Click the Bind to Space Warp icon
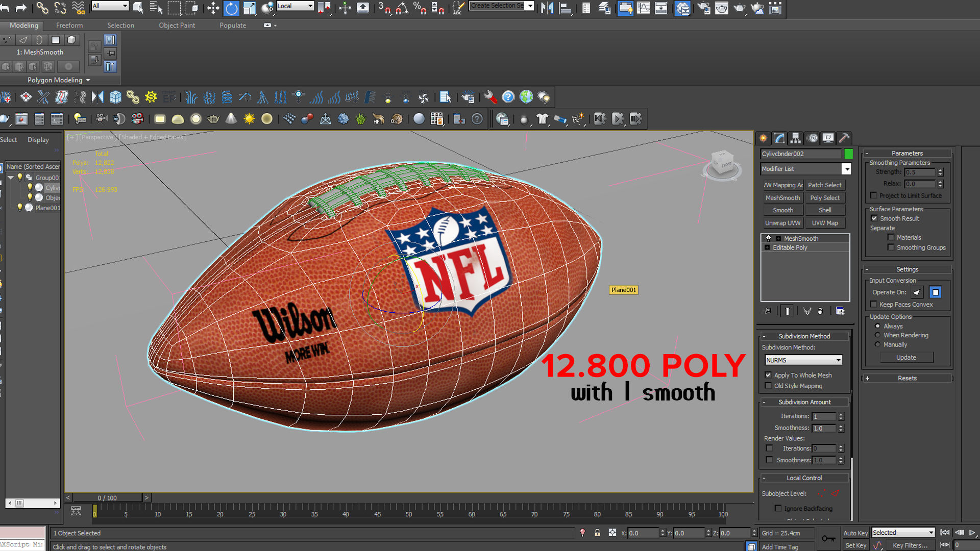The image size is (980, 551). click(x=79, y=8)
